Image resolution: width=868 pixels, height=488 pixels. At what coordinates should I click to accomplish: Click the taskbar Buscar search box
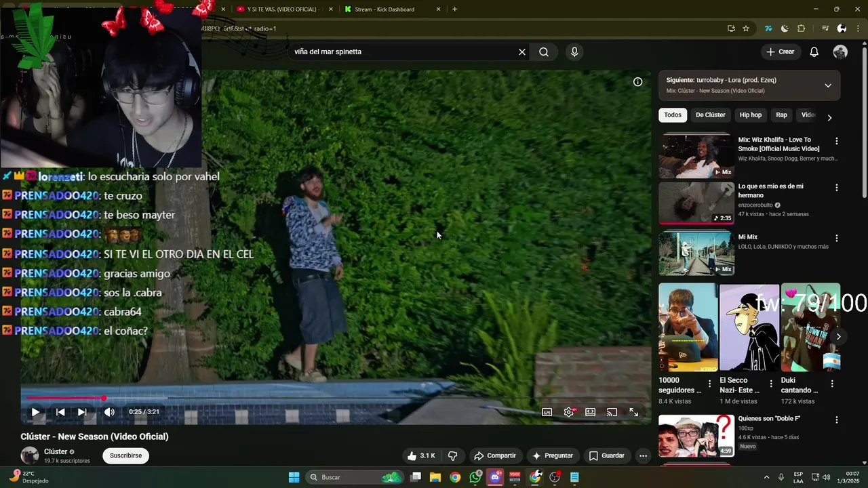[x=355, y=477]
